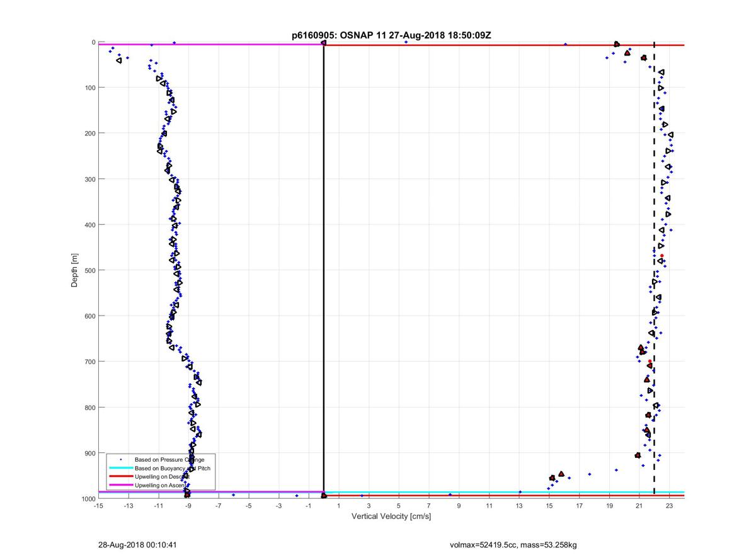
Task: Click the y-axis tick label '900'
Action: point(89,454)
